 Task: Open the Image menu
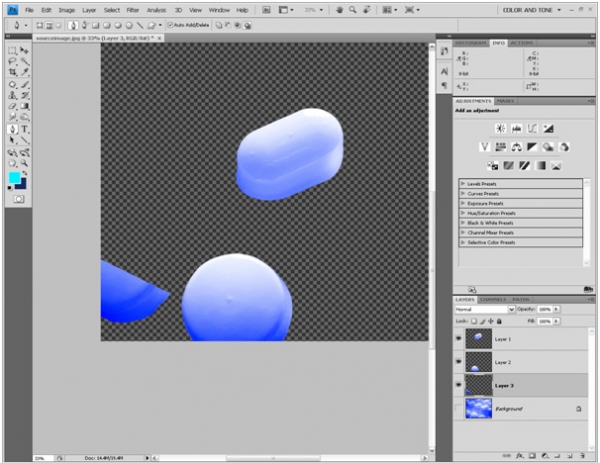pyautogui.click(x=67, y=10)
